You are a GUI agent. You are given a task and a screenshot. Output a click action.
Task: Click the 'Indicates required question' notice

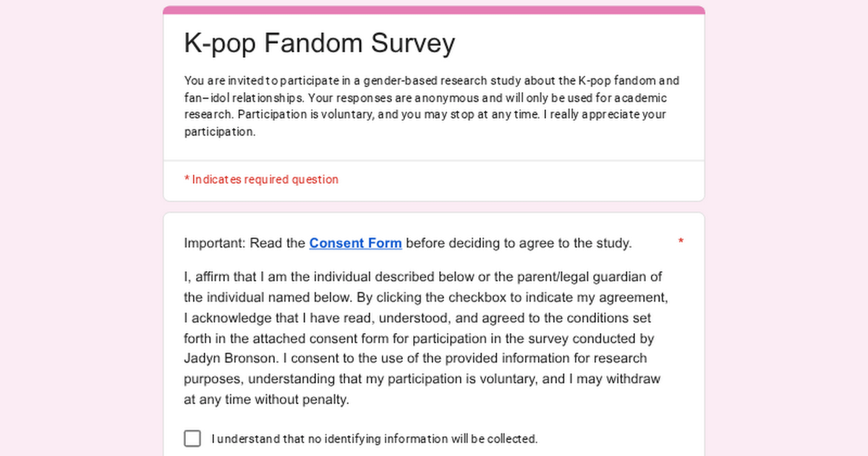261,180
